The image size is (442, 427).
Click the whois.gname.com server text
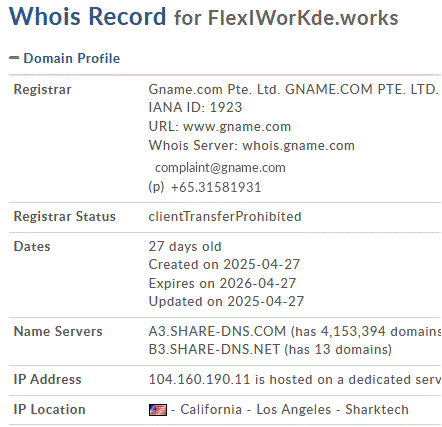point(298,146)
